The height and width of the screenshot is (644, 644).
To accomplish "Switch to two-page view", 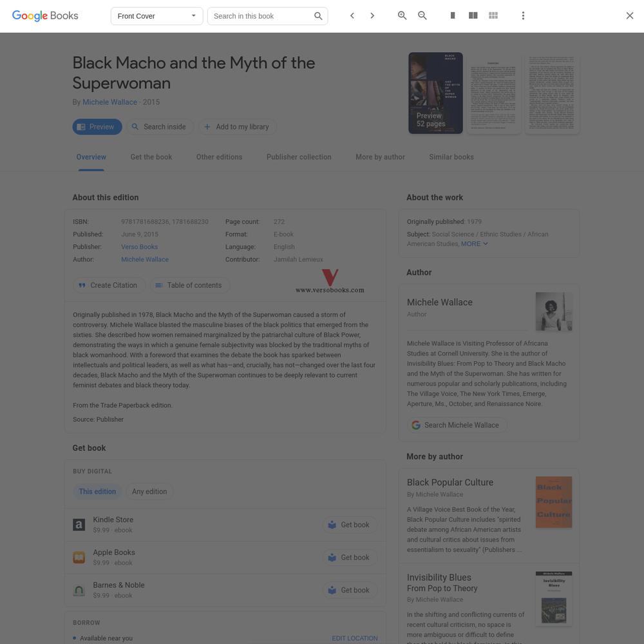I will [473, 15].
